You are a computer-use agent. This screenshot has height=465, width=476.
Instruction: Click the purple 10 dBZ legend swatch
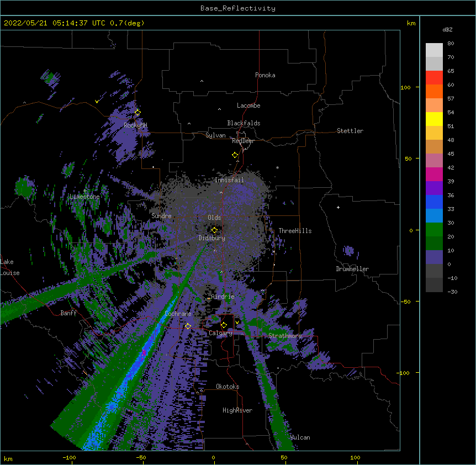(434, 257)
